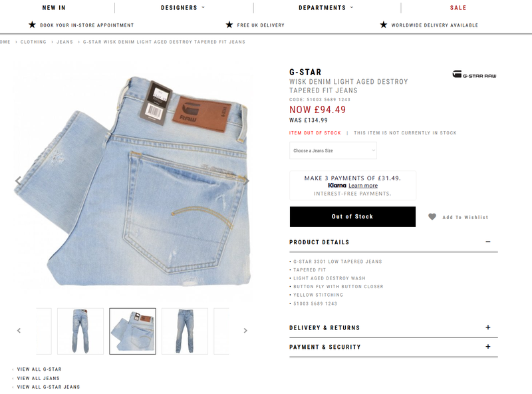The height and width of the screenshot is (394, 532).
Task: Click the wishlist heart icon
Action: tap(432, 217)
